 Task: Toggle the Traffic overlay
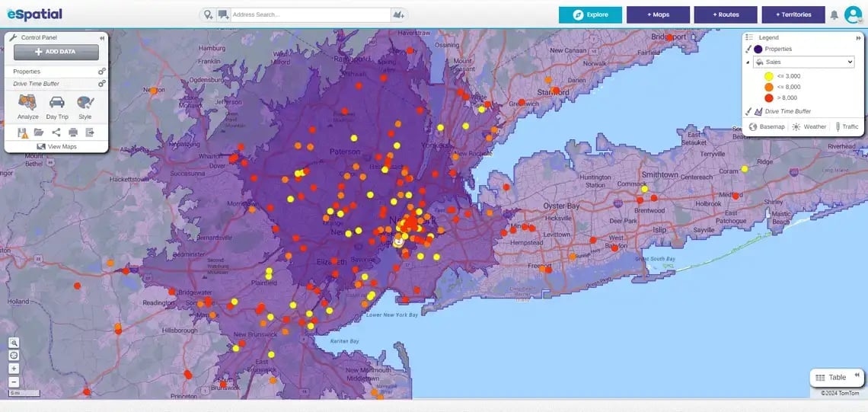pos(847,127)
